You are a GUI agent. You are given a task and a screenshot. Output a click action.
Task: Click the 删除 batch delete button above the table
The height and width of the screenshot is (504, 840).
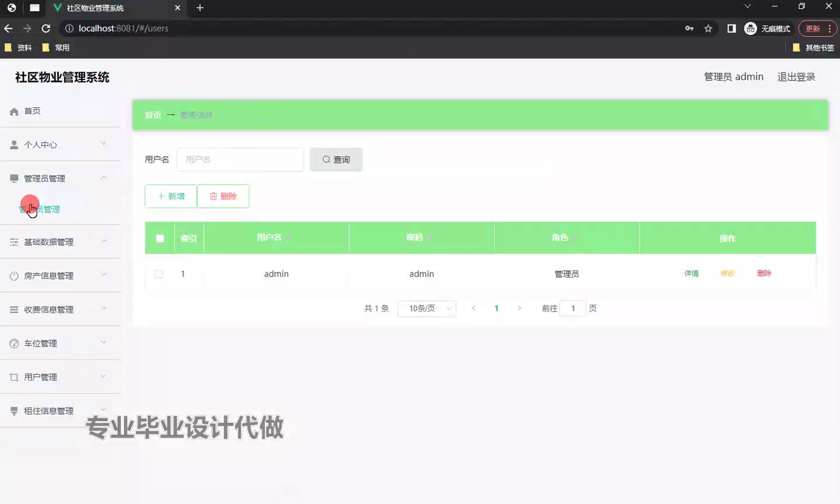pos(223,196)
